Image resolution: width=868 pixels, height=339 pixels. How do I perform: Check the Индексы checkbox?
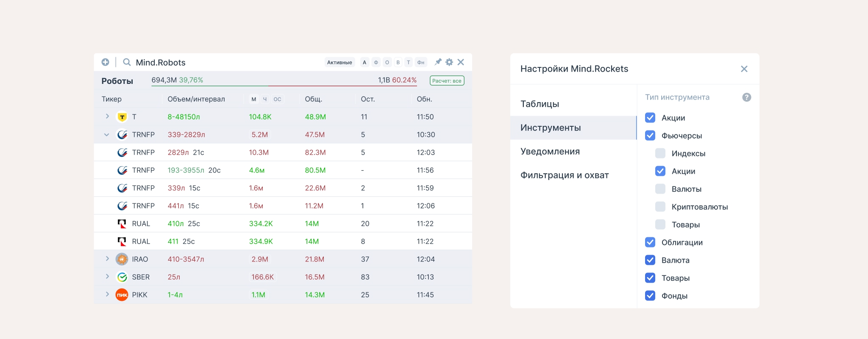(x=660, y=153)
